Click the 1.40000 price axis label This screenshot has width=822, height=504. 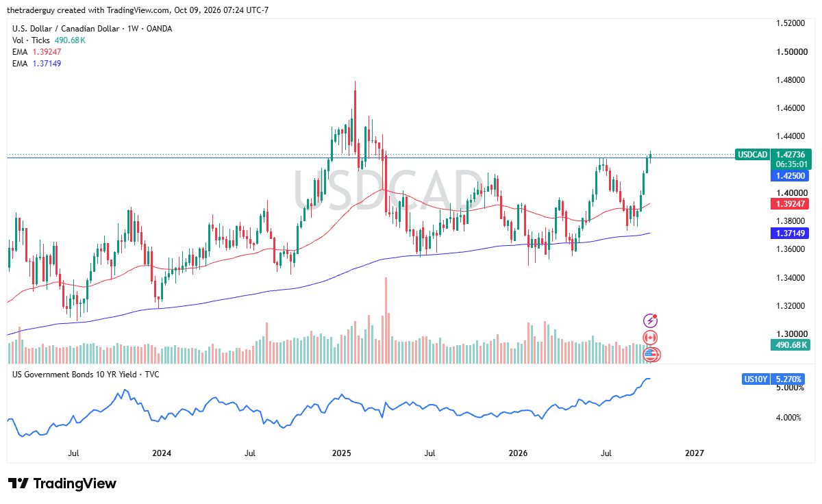[790, 193]
